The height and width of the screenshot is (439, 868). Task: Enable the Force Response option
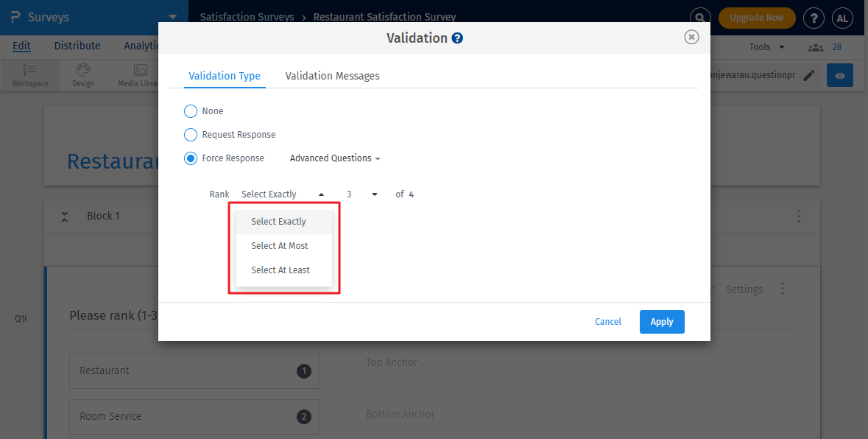click(x=191, y=158)
